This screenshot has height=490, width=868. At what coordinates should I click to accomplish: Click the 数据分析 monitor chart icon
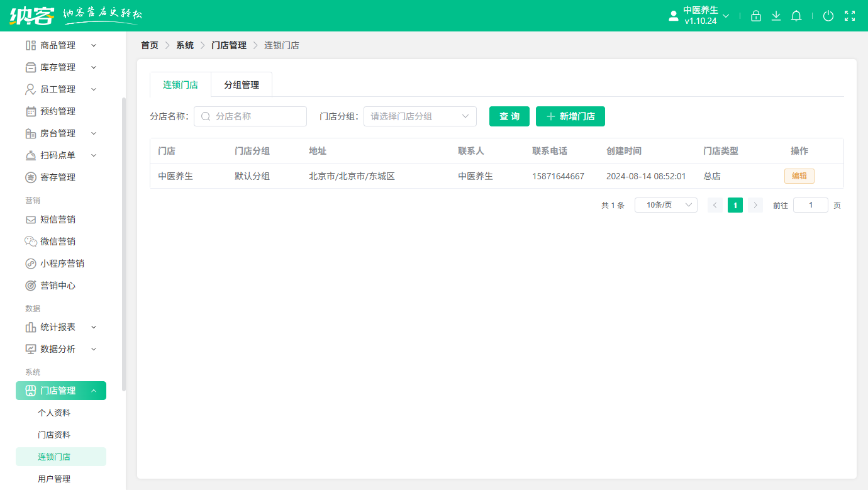tap(30, 349)
